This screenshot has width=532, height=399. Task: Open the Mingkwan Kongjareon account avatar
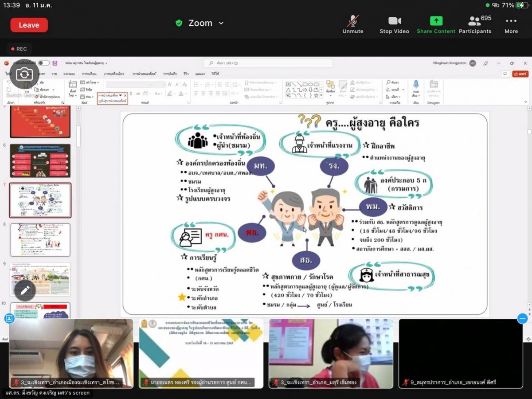click(x=473, y=63)
